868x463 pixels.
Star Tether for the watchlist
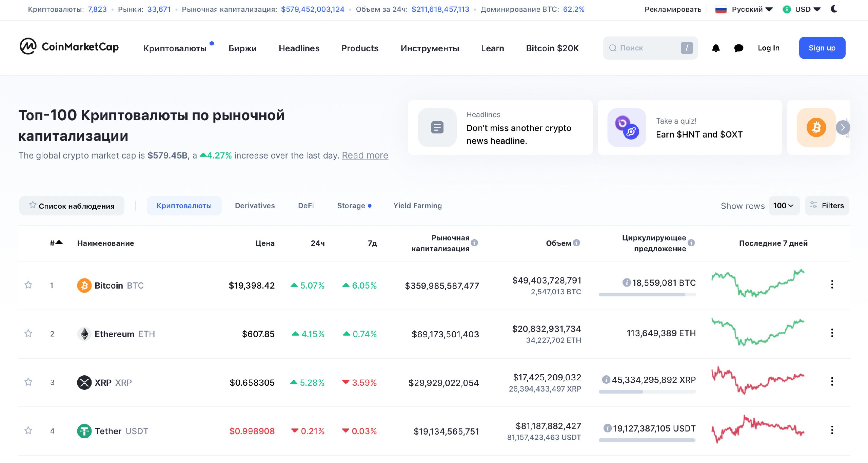pos(28,430)
